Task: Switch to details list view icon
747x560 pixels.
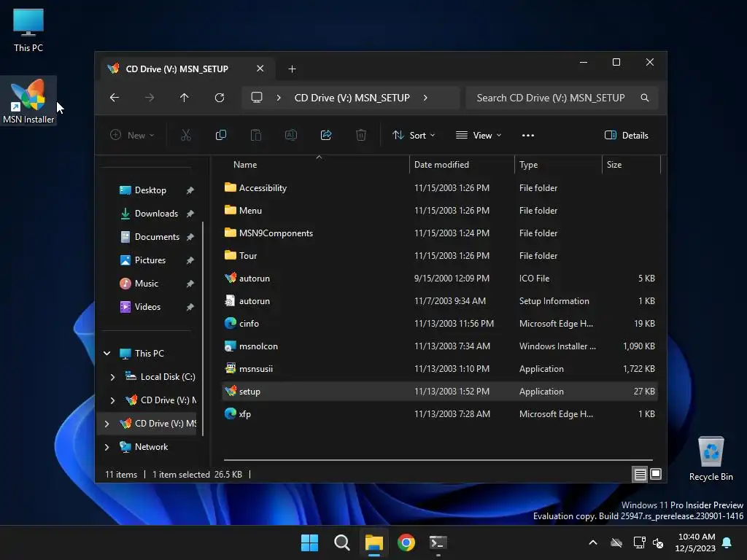Action: coord(640,474)
